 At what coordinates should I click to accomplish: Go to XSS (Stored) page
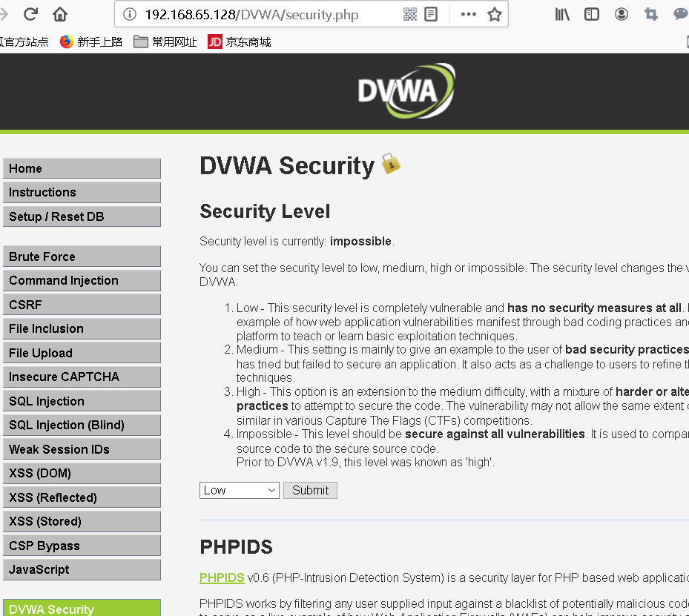click(x=82, y=522)
